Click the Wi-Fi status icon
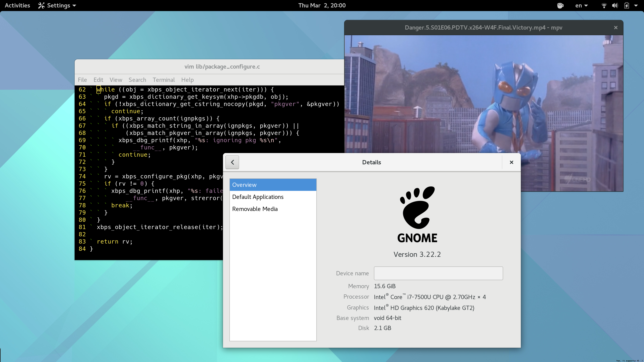644x362 pixels. coord(604,5)
